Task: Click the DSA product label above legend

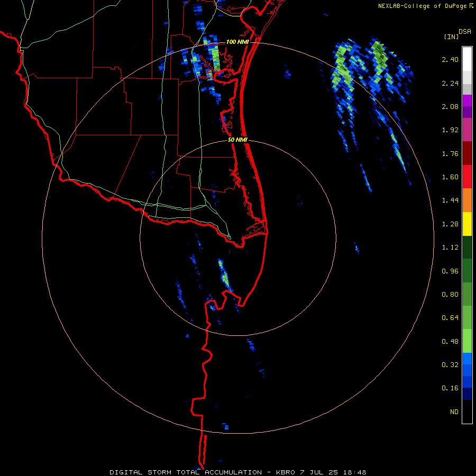Action: coord(465,32)
